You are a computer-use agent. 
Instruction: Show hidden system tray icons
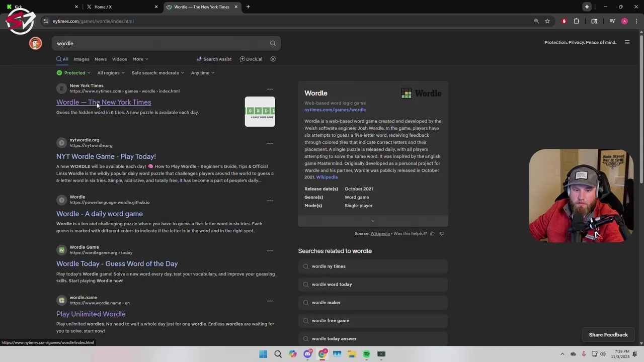click(x=562, y=354)
